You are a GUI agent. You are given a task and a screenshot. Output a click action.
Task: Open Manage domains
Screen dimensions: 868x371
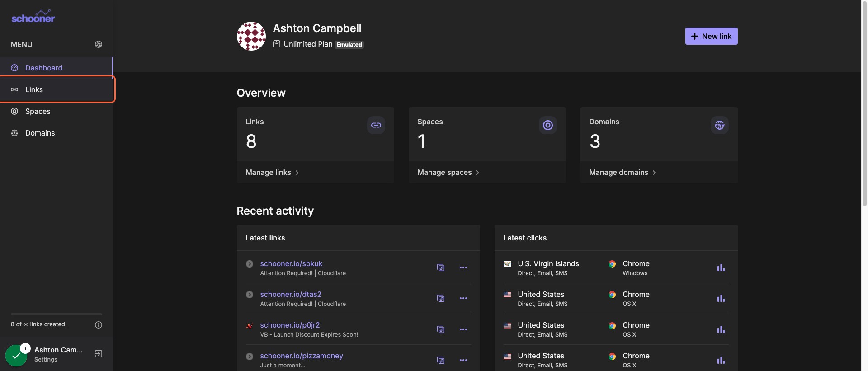point(623,173)
